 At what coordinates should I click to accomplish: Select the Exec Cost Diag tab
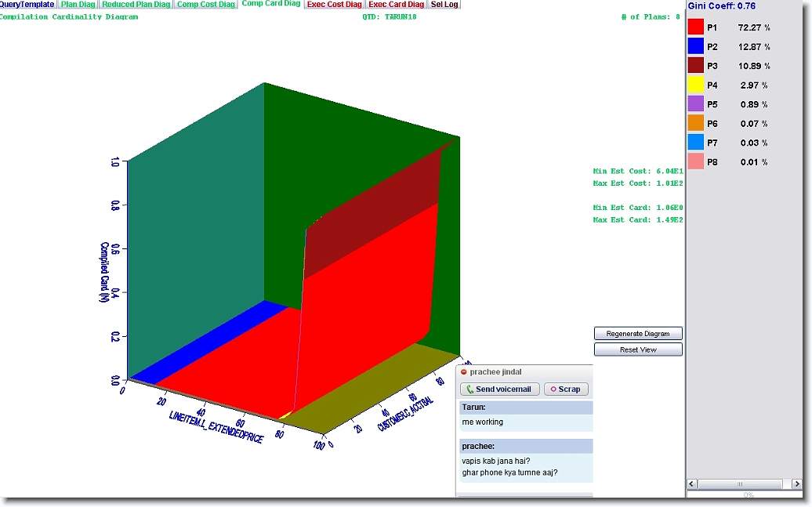tap(335, 4)
